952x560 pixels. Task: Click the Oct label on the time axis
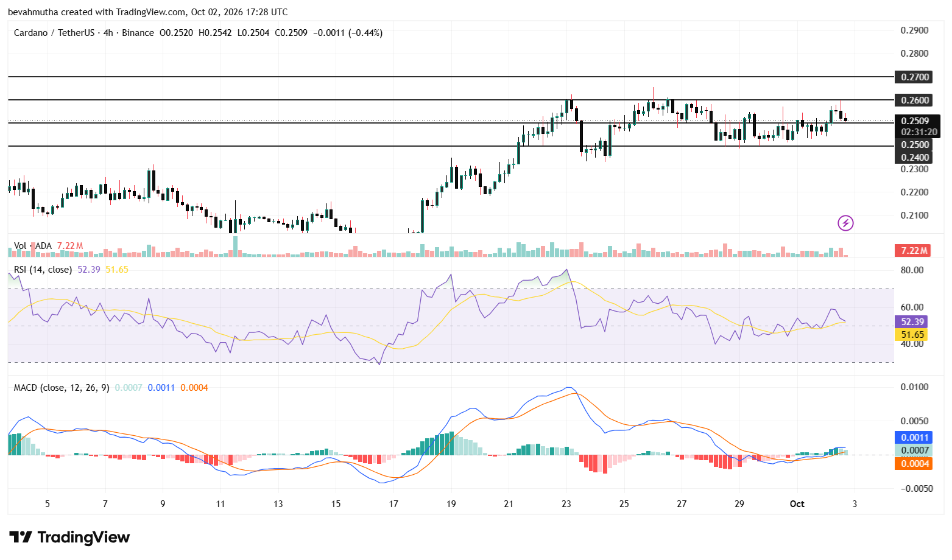797,504
